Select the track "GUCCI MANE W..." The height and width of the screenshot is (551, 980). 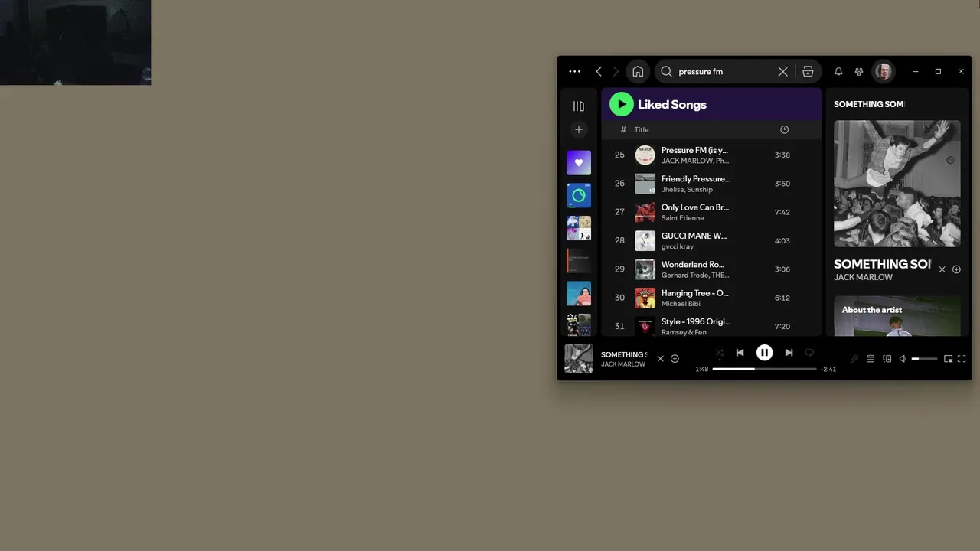coord(694,236)
